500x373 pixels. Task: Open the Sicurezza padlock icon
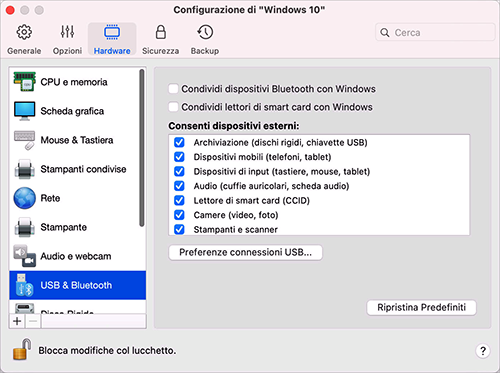pyautogui.click(x=161, y=32)
